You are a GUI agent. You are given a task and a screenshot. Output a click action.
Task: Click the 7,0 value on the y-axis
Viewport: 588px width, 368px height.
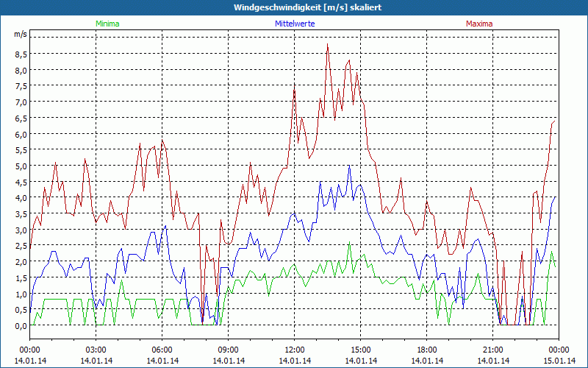coord(20,102)
